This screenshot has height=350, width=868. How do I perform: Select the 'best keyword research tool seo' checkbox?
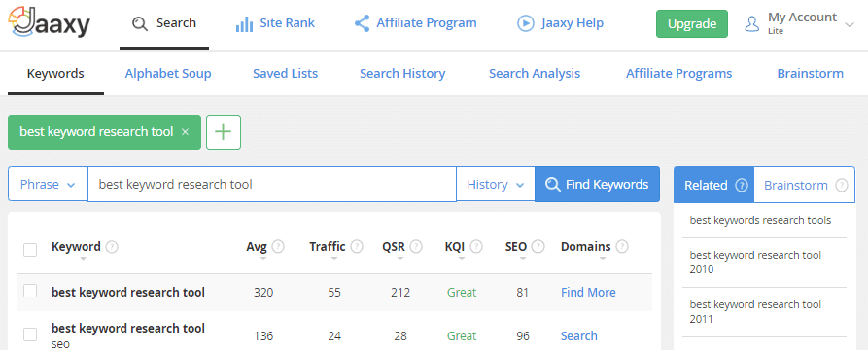pyautogui.click(x=30, y=334)
